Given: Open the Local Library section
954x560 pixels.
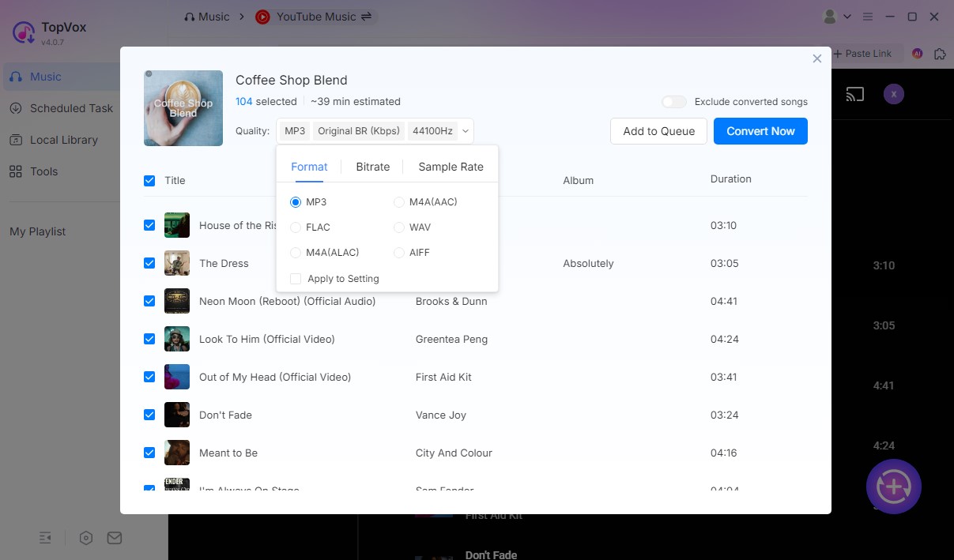Looking at the screenshot, I should (63, 140).
